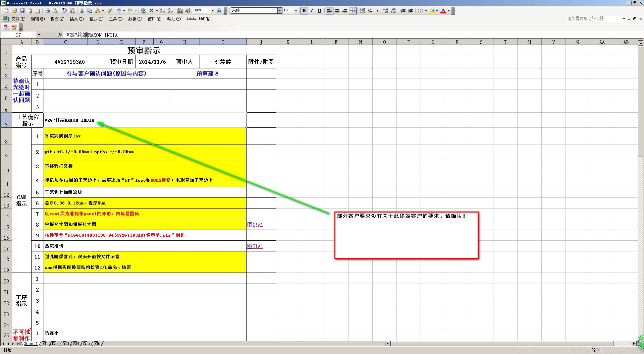Select the cell reading 刘婷婷
Image resolution: width=644 pixels, height=354 pixels.
click(x=223, y=62)
